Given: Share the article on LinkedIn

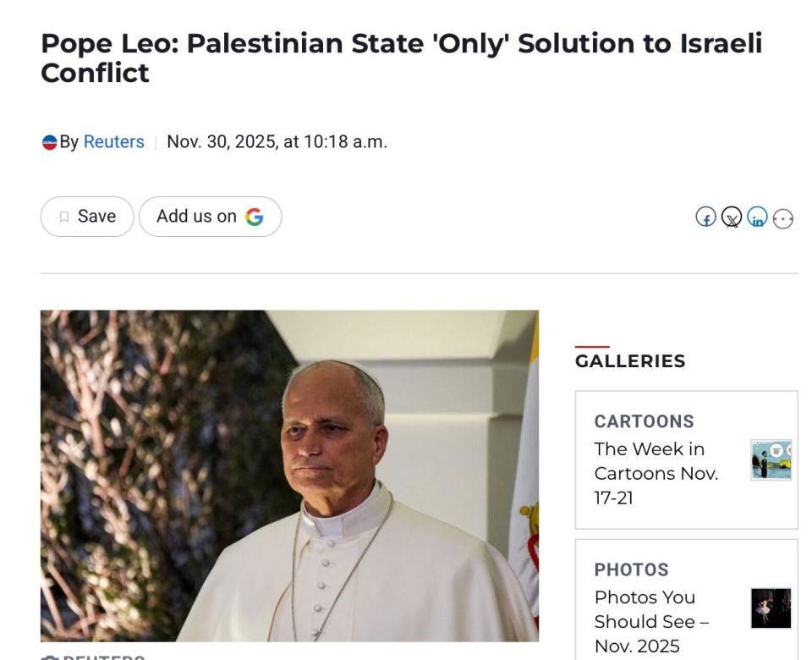Looking at the screenshot, I should (757, 218).
